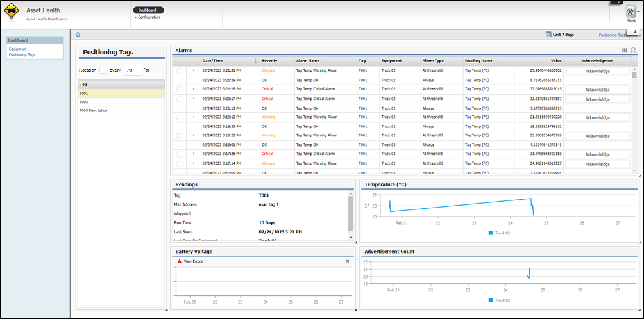This screenshot has width=644, height=319.
Task: Close the Battery Voltage error bar
Action: tap(348, 261)
